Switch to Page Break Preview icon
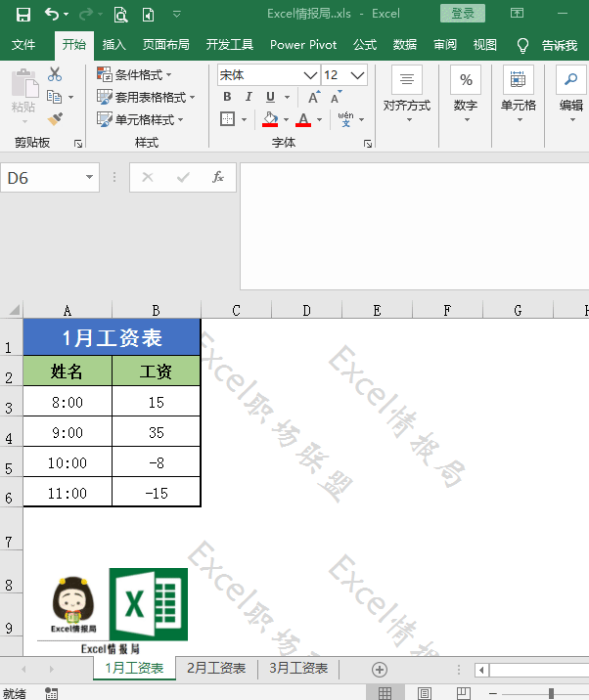589x700 pixels. pyautogui.click(x=464, y=693)
